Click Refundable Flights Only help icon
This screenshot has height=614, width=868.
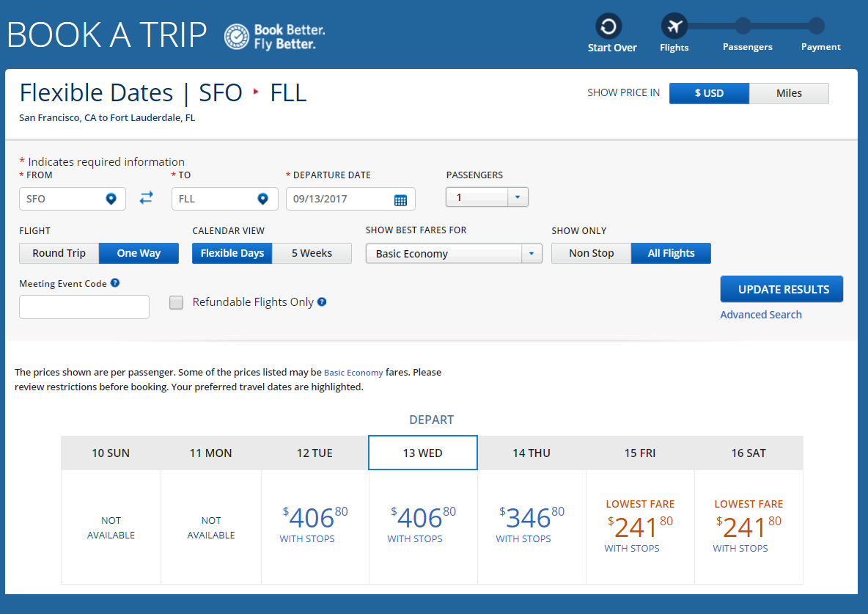pos(322,301)
